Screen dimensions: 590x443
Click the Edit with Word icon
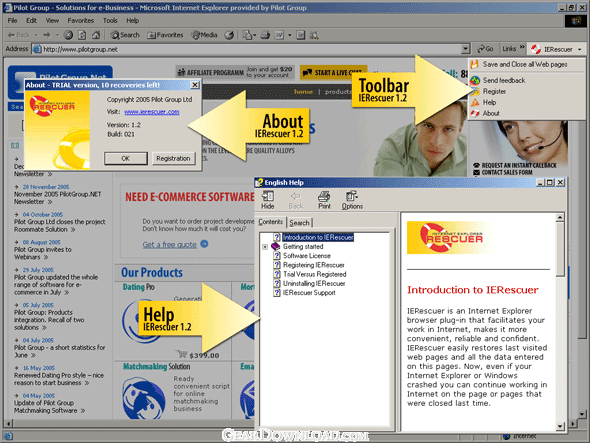[x=279, y=35]
